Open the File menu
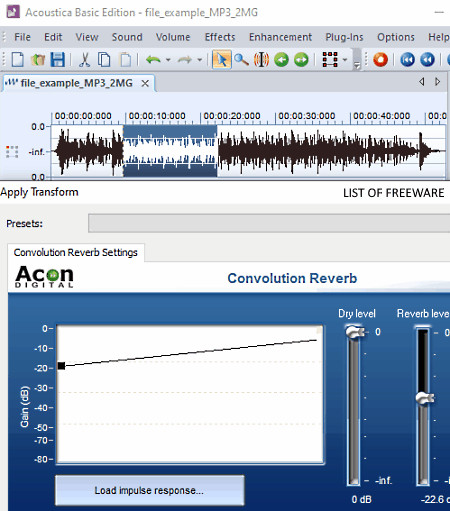450x511 pixels. click(22, 37)
